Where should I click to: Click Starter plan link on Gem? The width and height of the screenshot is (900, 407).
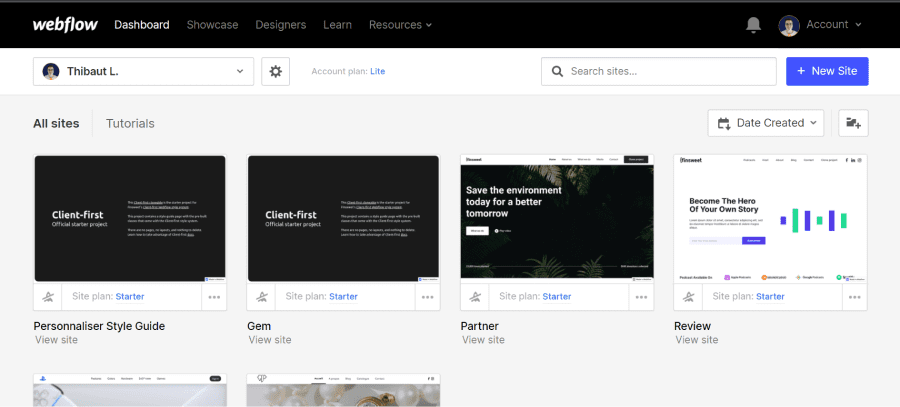pos(343,297)
